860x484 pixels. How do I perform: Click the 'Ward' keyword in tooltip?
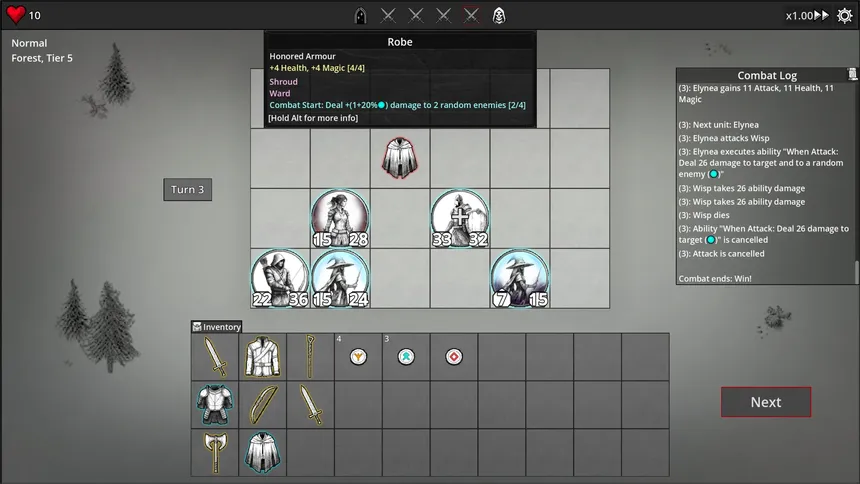point(280,93)
